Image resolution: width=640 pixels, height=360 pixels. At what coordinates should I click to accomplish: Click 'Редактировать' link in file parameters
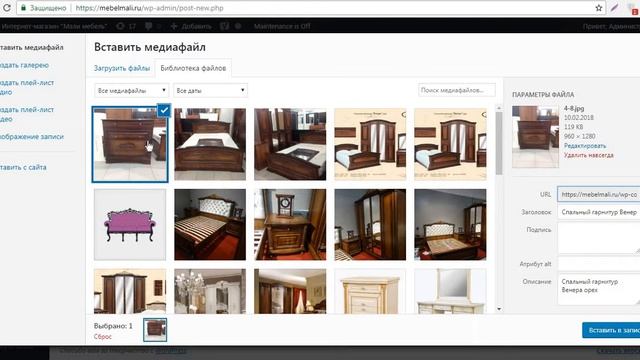[585, 146]
